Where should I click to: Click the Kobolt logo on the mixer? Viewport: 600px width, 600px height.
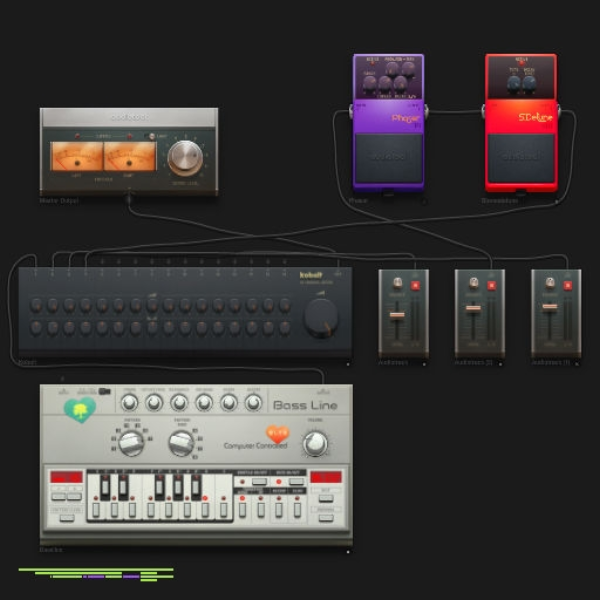(x=311, y=275)
